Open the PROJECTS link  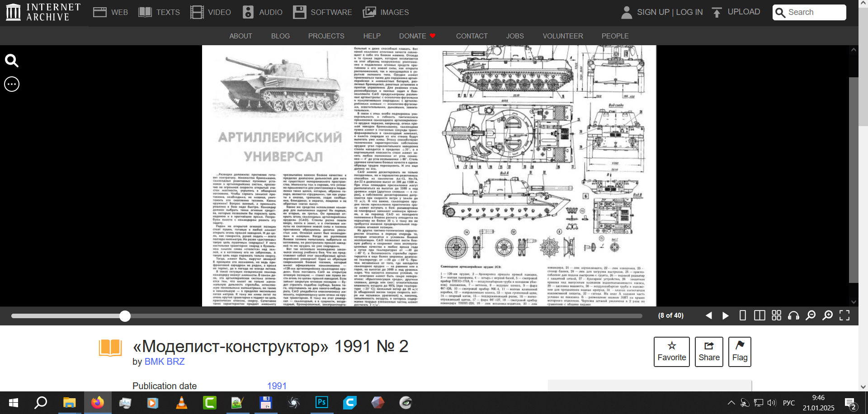click(326, 36)
